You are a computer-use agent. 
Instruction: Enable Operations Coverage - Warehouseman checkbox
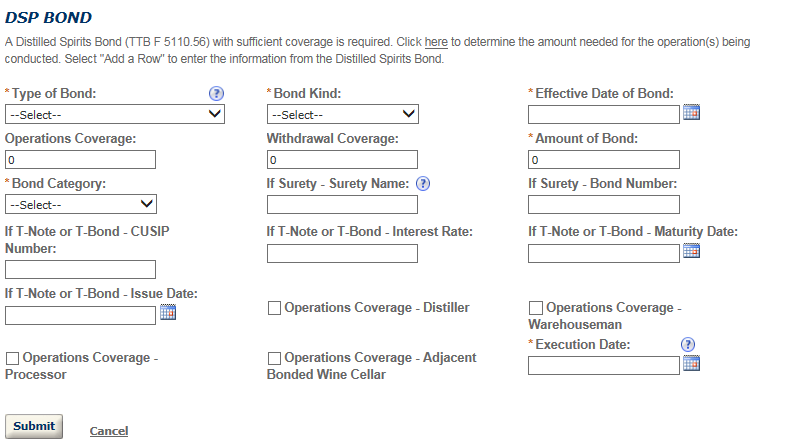535,308
